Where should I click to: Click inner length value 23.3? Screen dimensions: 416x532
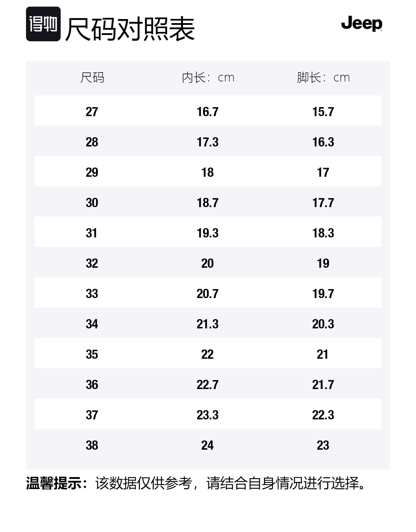[x=208, y=415]
